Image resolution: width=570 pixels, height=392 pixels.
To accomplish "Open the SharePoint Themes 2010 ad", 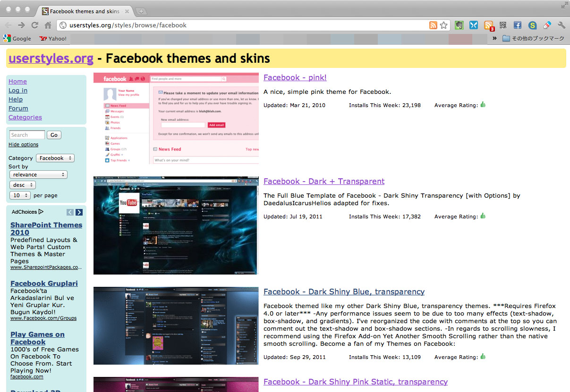I will click(x=46, y=228).
